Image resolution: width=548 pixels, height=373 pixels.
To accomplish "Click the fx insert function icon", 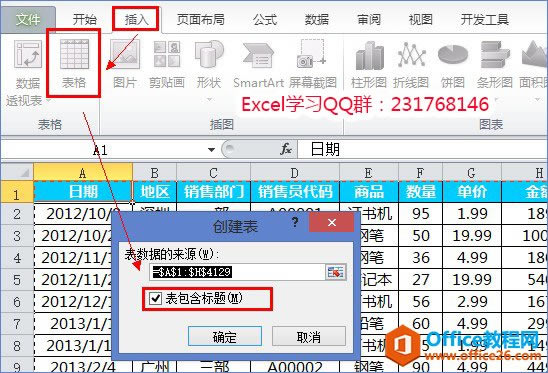I will click(286, 149).
